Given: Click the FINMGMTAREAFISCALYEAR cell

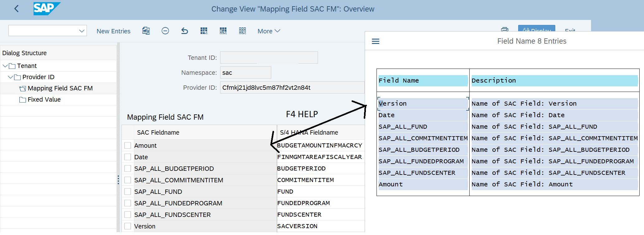Looking at the screenshot, I should [321, 157].
